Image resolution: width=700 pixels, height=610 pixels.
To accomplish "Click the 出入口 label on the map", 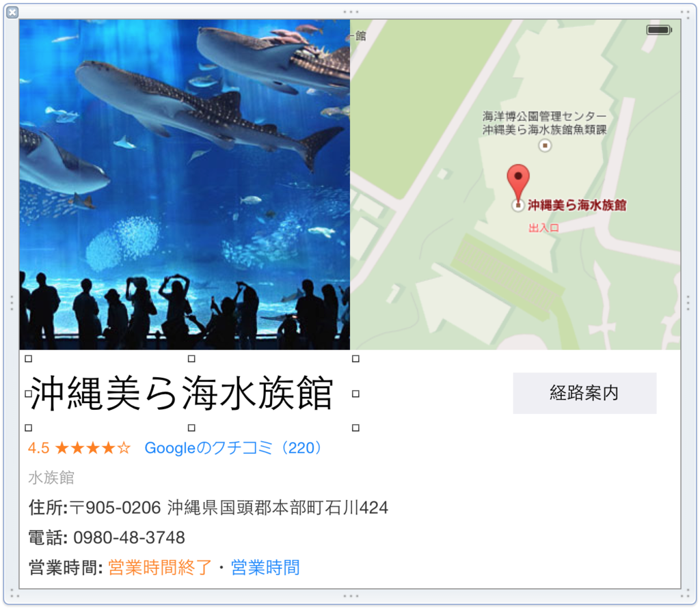I will pyautogui.click(x=543, y=228).
